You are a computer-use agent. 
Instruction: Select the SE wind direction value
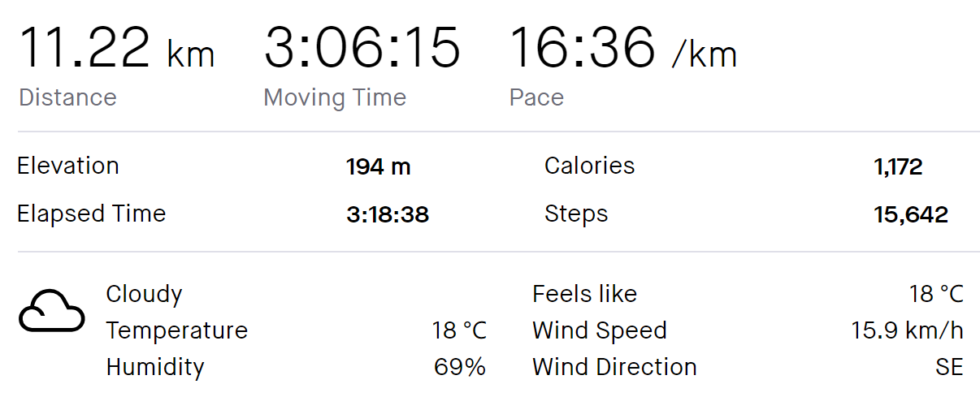point(949,367)
